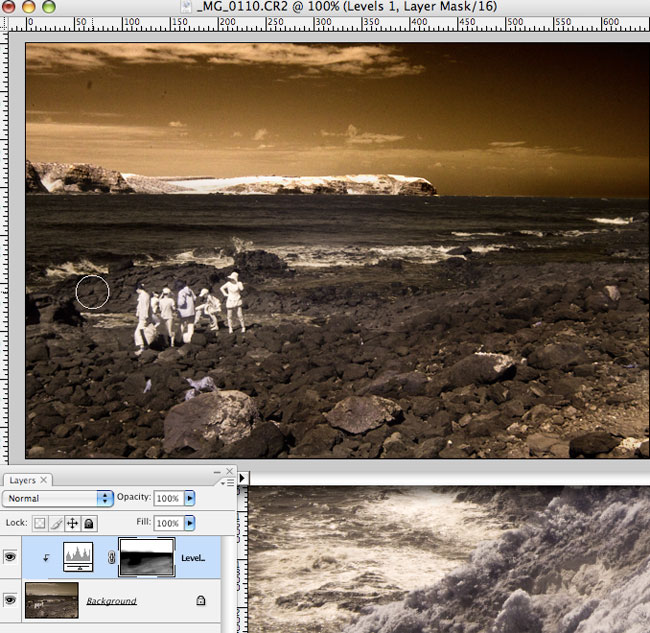The image size is (650, 633).
Task: Click the lock image pixels brush icon
Action: [x=56, y=523]
